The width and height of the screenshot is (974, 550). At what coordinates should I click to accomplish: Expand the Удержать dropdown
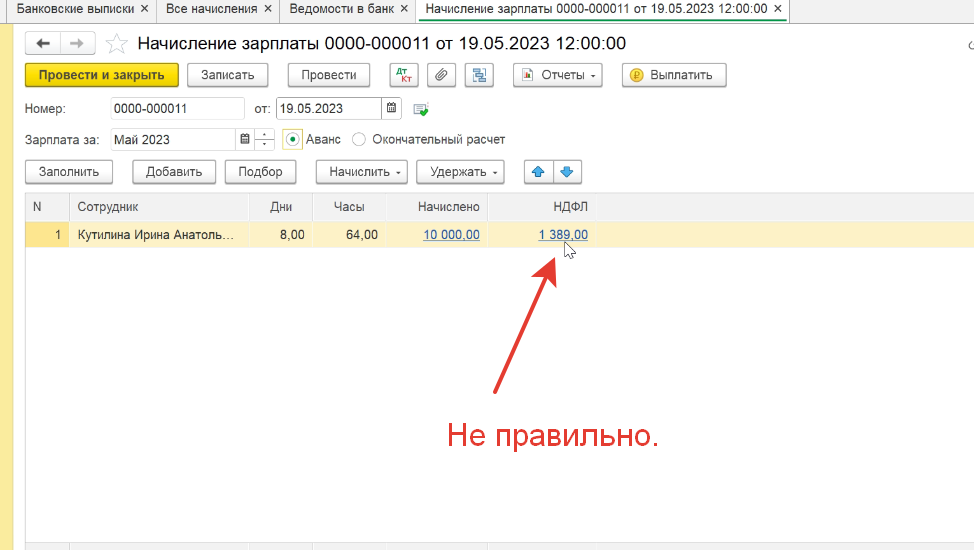pos(460,172)
